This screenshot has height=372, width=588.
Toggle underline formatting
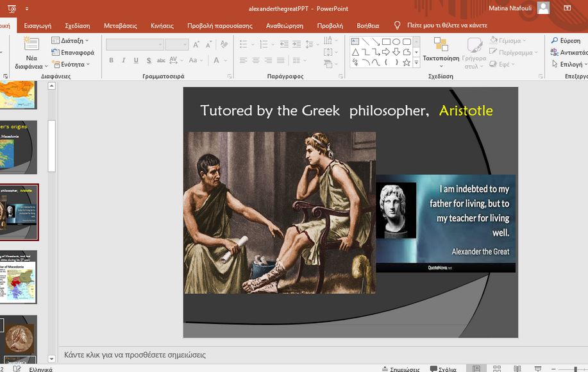(136, 60)
